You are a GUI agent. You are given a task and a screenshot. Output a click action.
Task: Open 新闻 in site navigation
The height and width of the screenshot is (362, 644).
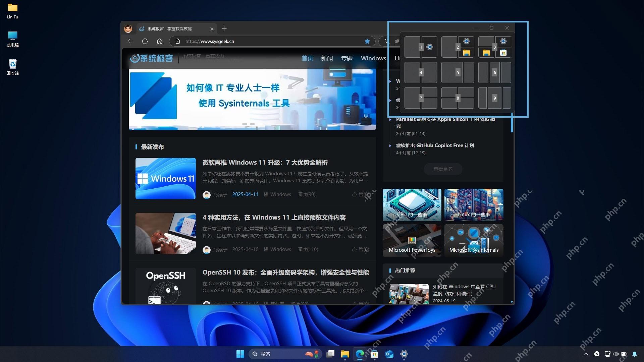[x=327, y=58]
